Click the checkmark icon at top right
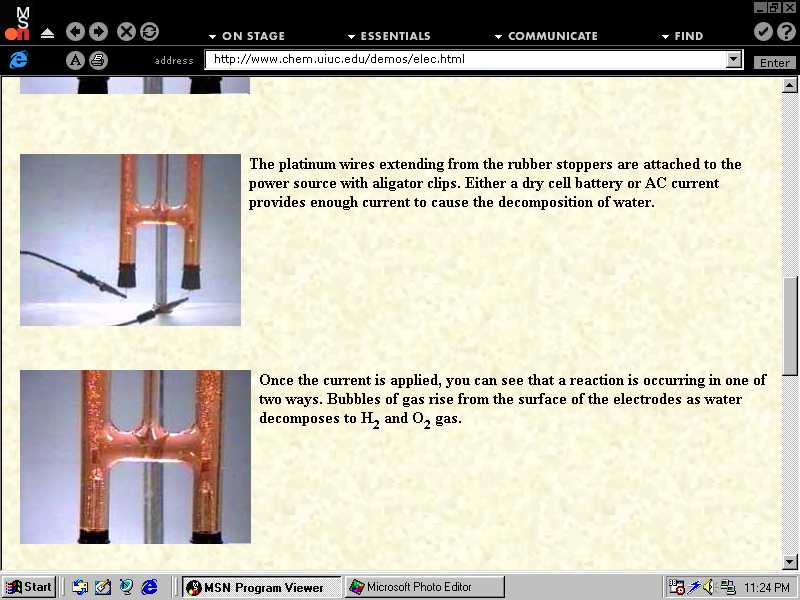 763,32
